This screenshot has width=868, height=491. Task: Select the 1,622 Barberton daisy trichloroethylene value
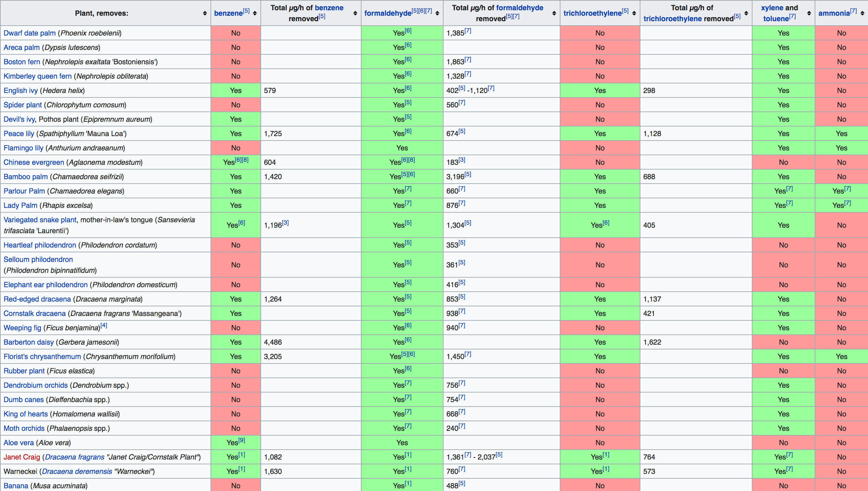[x=652, y=342]
